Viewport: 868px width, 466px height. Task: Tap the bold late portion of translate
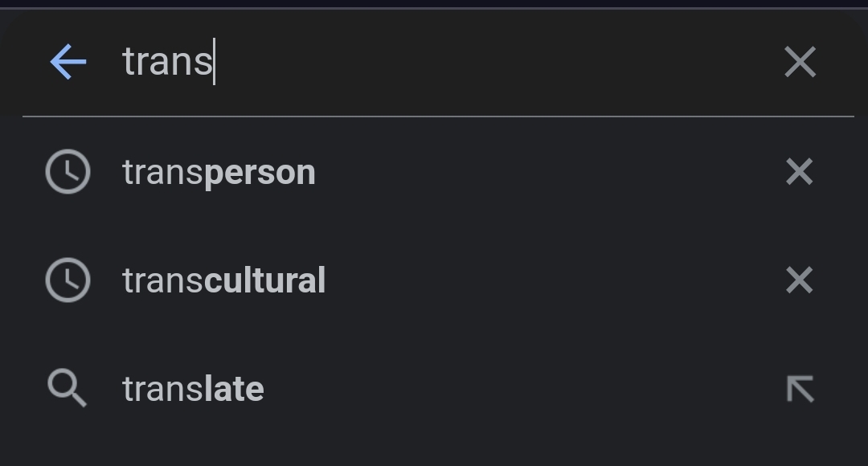tap(235, 388)
